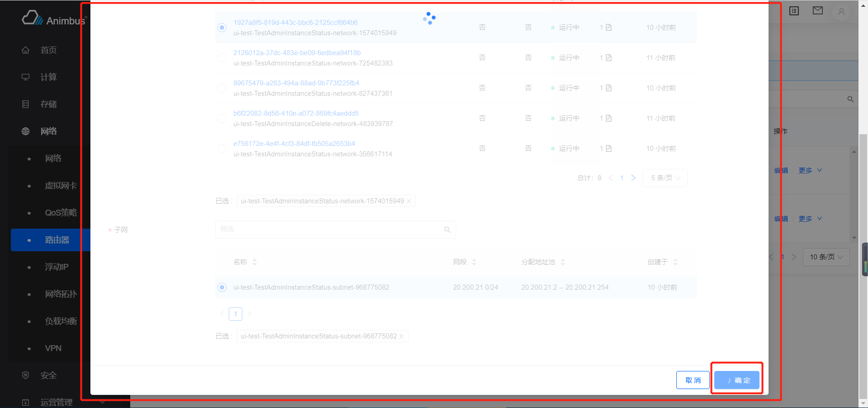Image resolution: width=868 pixels, height=408 pixels.
Task: Open the 5 条/页 page size dropdown
Action: click(x=665, y=178)
